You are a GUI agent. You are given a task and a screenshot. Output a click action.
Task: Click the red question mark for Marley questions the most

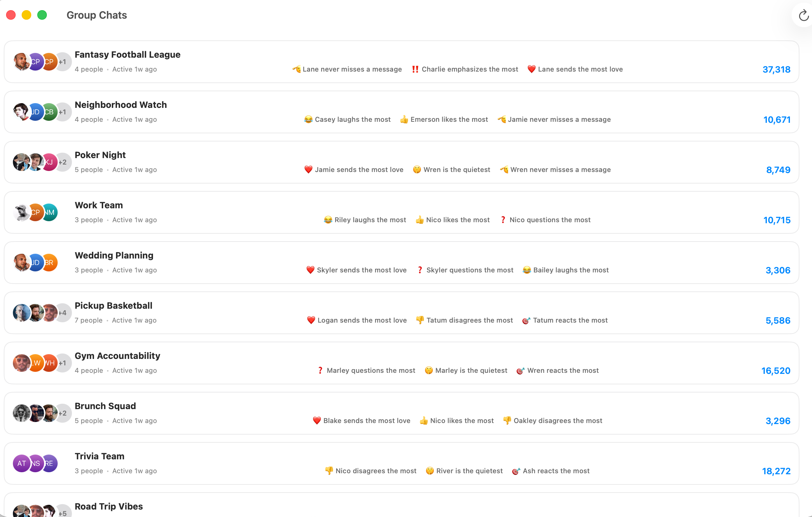pyautogui.click(x=320, y=370)
